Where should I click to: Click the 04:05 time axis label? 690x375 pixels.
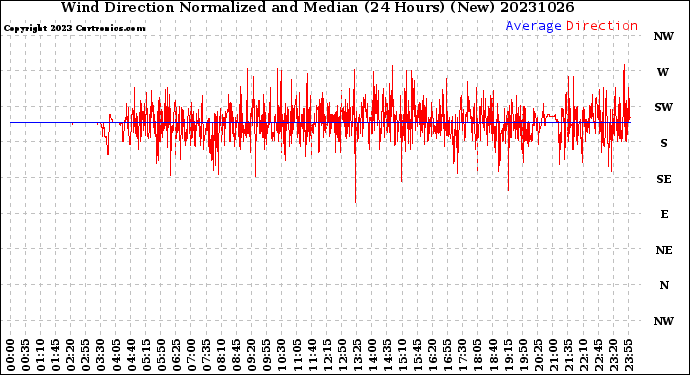tap(116, 355)
